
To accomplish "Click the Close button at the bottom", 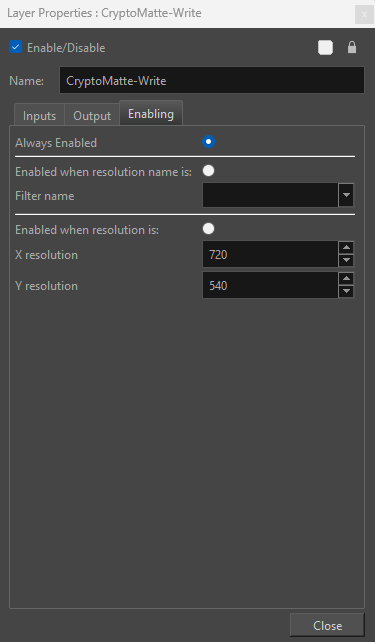I will pos(327,625).
